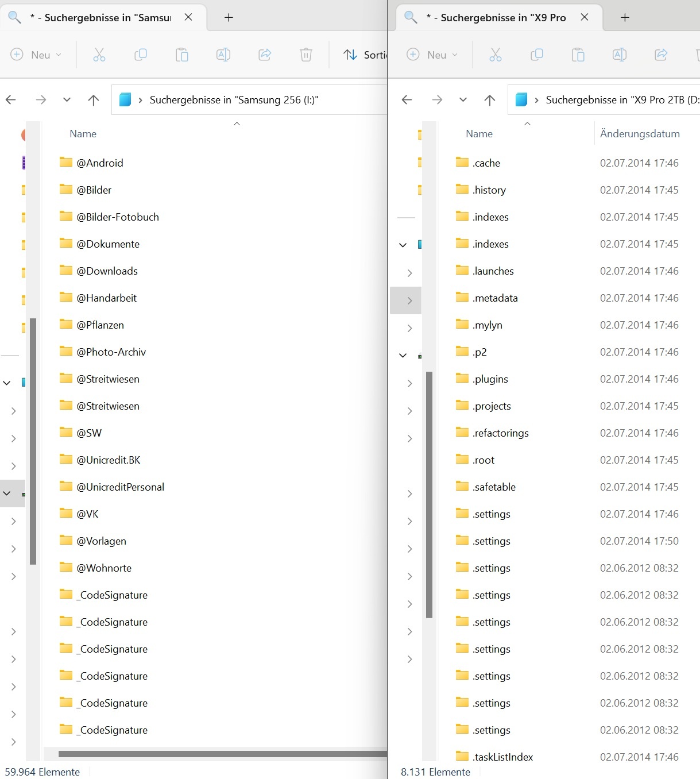Viewport: 700px width, 779px height.
Task: Select the .refactorings folder
Action: point(501,433)
